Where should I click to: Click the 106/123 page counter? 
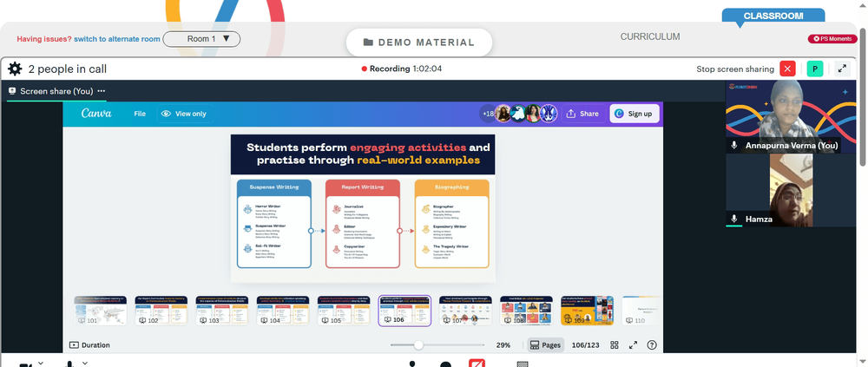[586, 344]
